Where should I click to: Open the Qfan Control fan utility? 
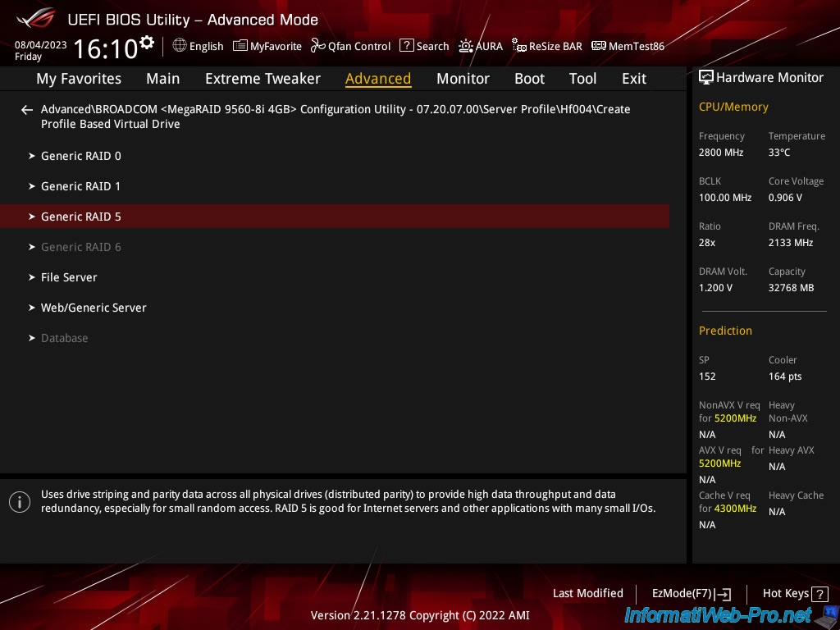coord(350,46)
